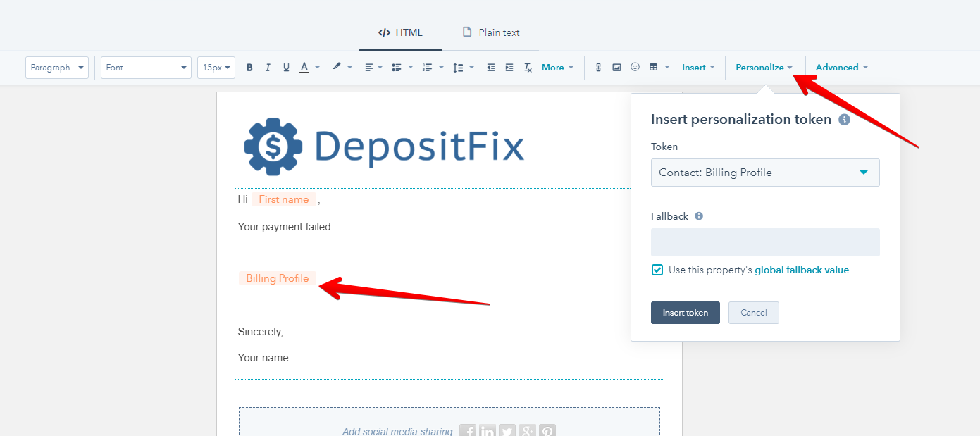Open the Personalize menu

point(764,68)
